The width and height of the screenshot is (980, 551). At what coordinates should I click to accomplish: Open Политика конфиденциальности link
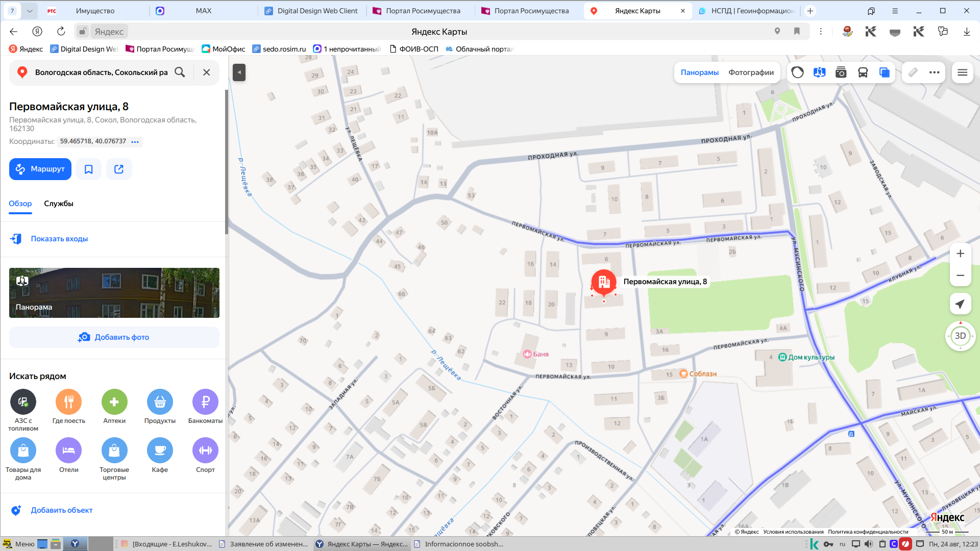(868, 532)
